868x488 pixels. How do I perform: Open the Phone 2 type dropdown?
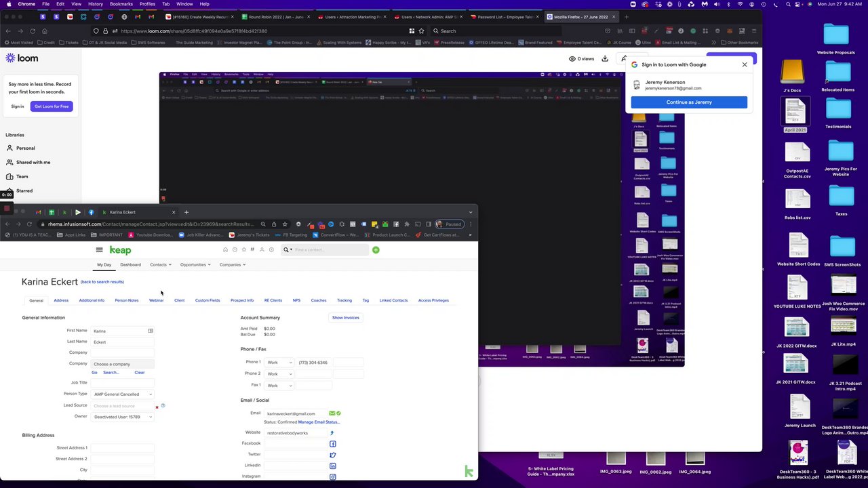click(x=279, y=374)
